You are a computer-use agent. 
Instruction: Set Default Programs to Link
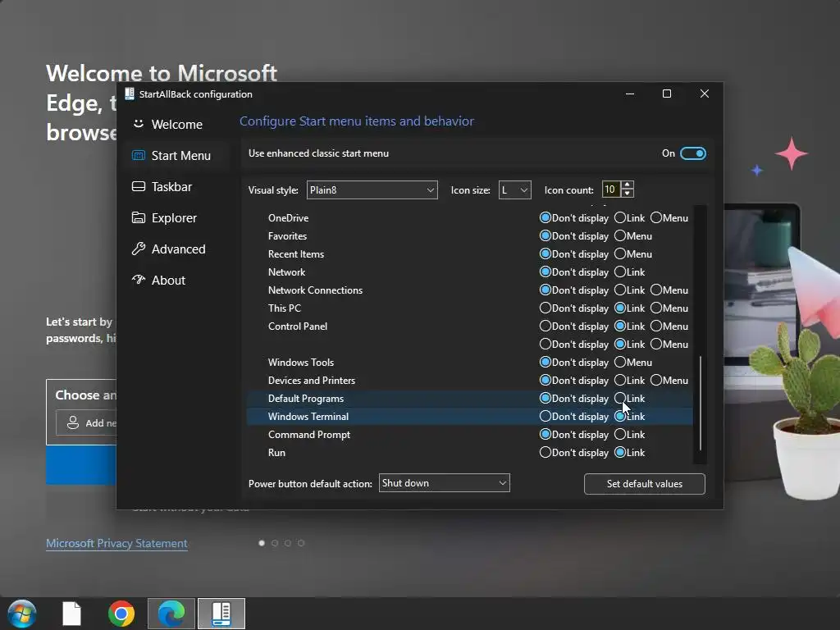coord(620,398)
